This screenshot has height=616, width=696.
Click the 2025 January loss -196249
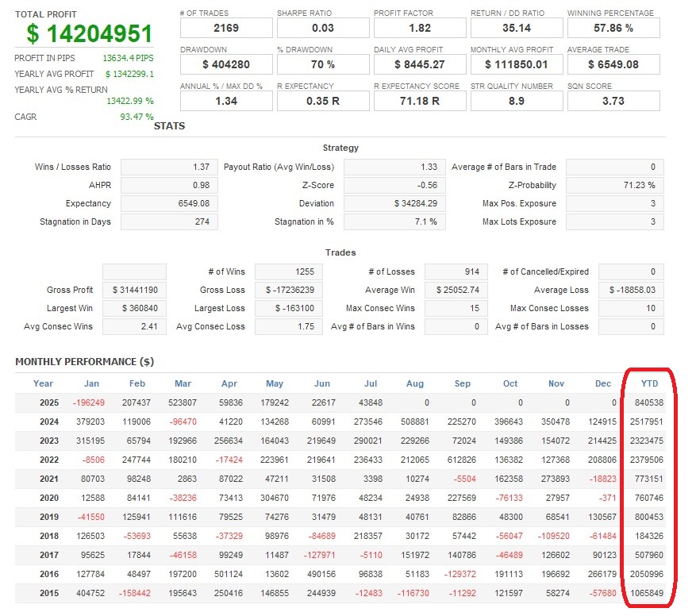(89, 402)
